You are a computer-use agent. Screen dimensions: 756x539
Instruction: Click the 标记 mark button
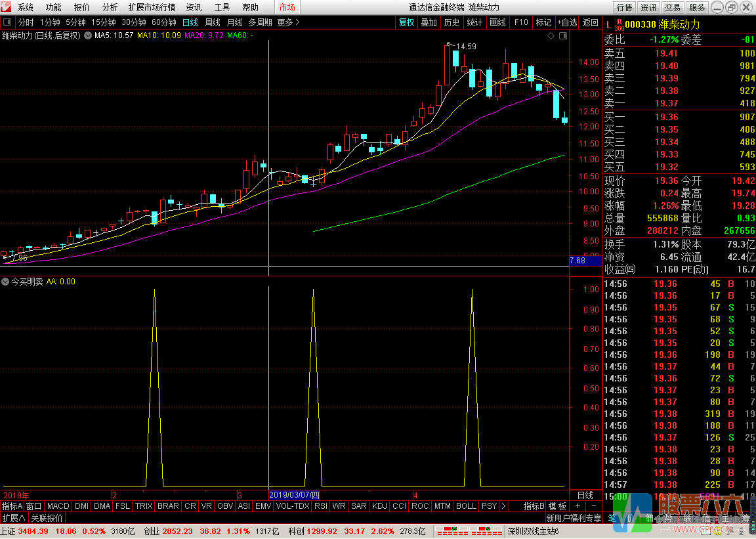[543, 22]
